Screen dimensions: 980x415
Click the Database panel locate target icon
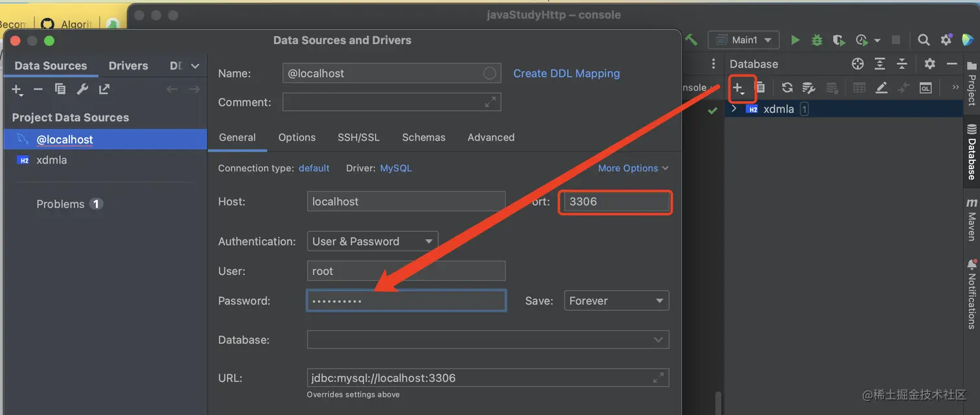[x=858, y=64]
